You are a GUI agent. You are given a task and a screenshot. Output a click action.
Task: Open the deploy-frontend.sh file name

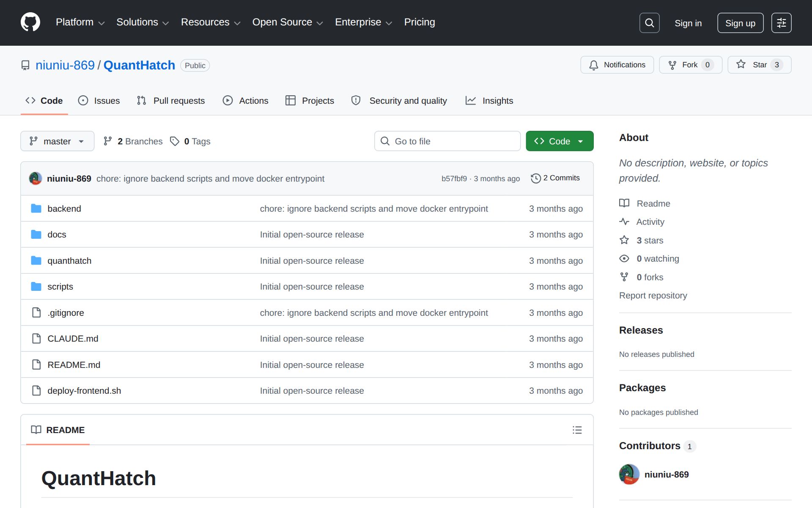pos(84,391)
